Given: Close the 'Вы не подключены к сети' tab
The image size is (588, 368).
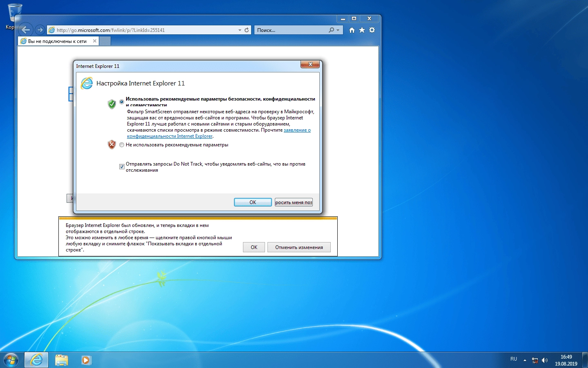Looking at the screenshot, I should pos(95,41).
